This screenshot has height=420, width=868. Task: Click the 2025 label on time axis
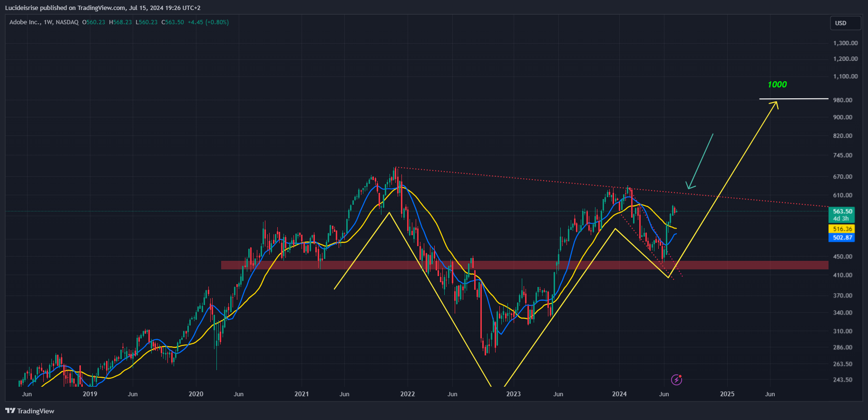tap(727, 394)
